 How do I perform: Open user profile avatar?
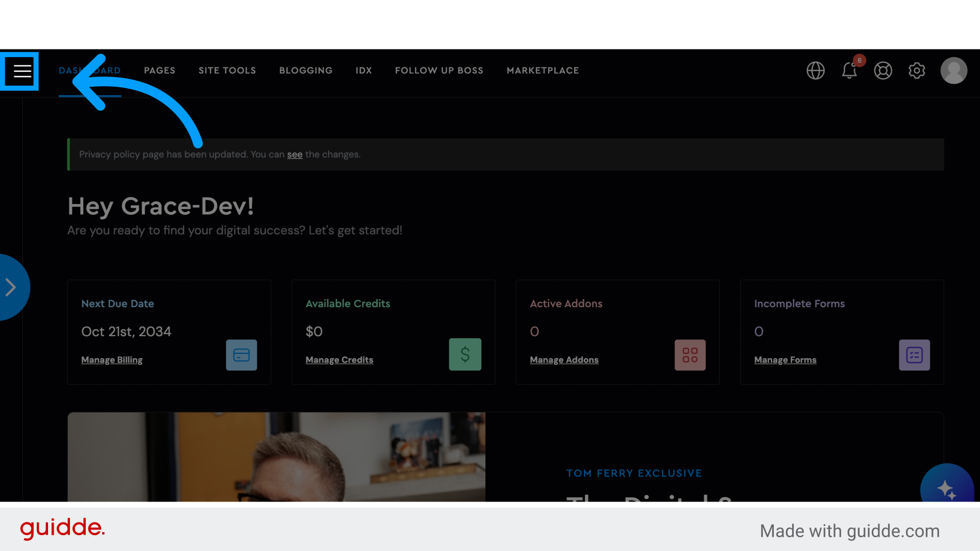pos(953,70)
